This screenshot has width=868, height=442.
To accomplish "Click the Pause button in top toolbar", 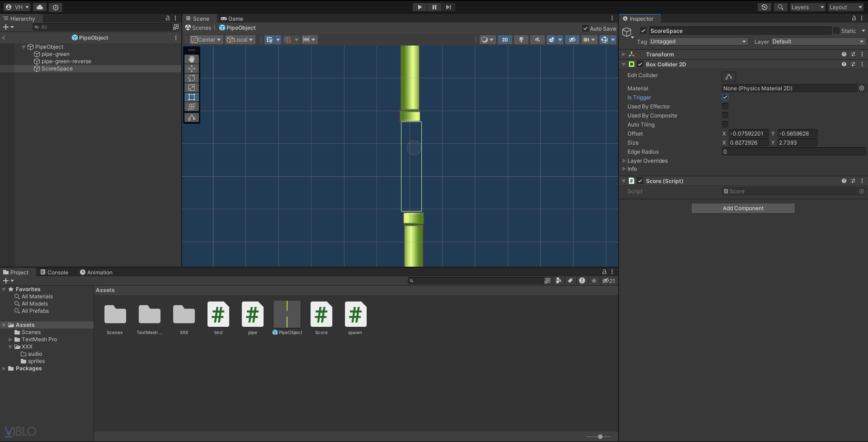I will 434,7.
